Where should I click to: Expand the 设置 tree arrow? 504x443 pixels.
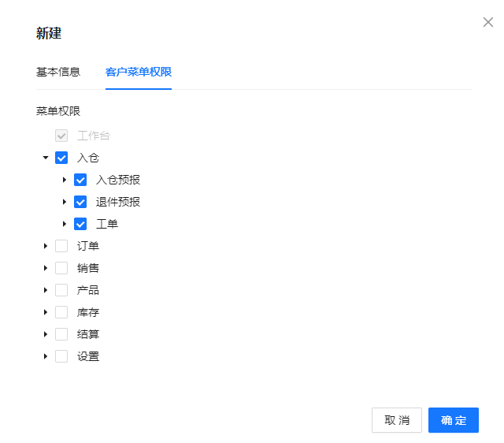(46, 356)
